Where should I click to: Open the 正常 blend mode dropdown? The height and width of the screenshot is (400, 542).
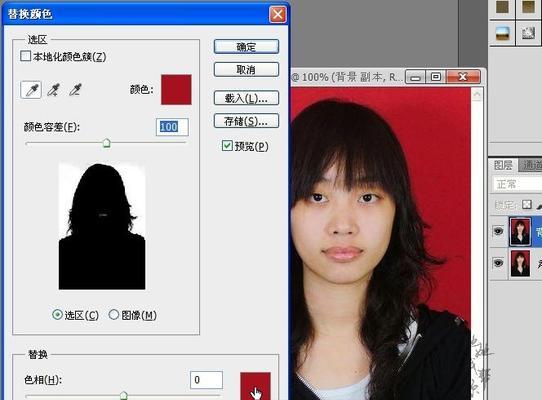pyautogui.click(x=516, y=184)
